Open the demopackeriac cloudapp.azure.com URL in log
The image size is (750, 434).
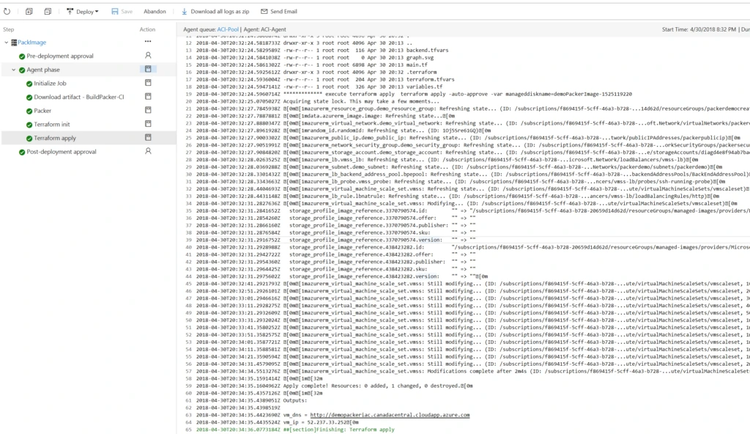click(390, 415)
